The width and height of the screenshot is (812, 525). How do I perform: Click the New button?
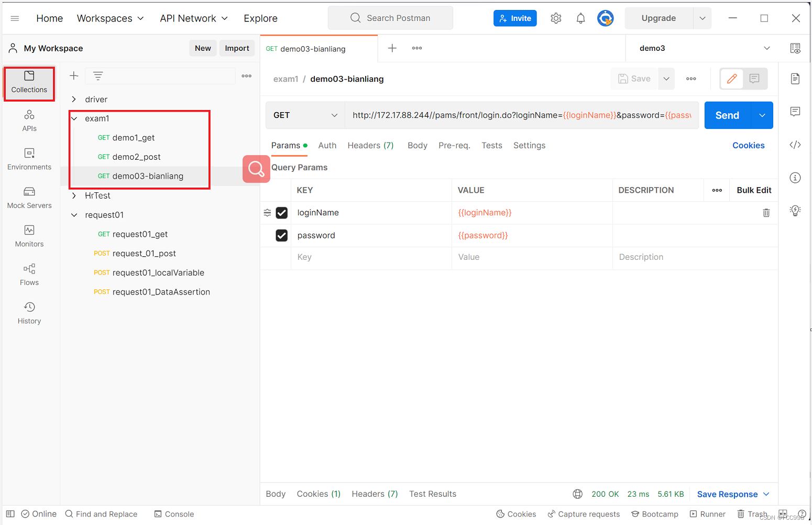tap(203, 48)
